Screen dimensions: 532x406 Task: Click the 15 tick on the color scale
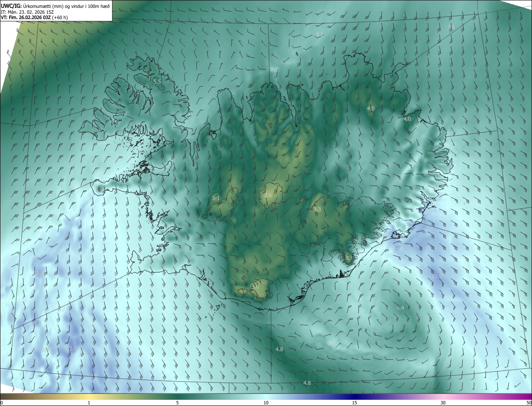[x=355, y=403]
